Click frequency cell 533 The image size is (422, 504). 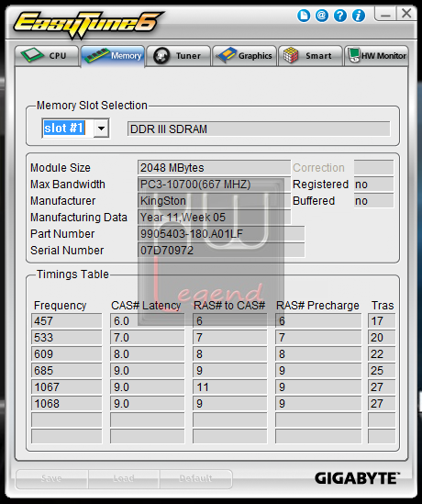66,338
